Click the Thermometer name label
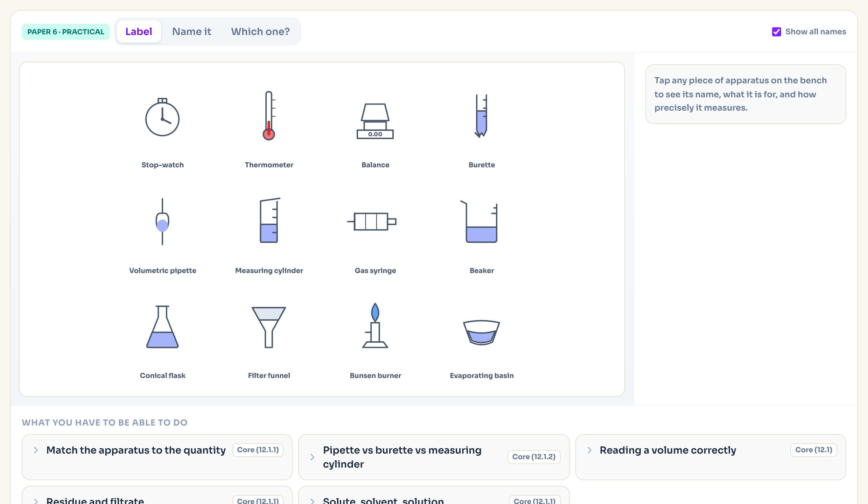 coord(269,165)
